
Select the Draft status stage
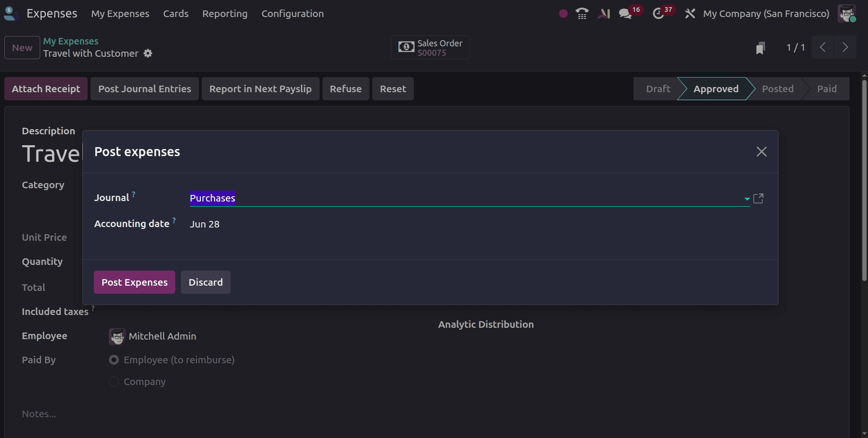tap(658, 89)
